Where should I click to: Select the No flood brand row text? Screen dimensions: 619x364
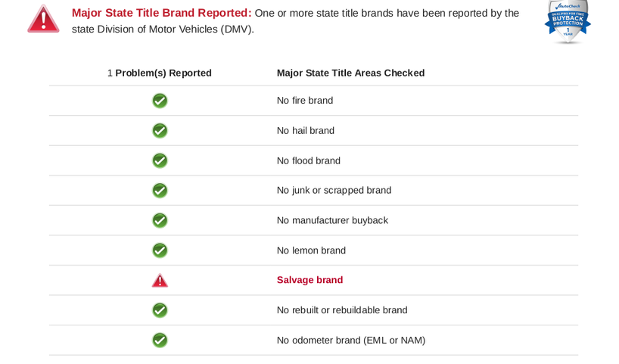pos(308,160)
